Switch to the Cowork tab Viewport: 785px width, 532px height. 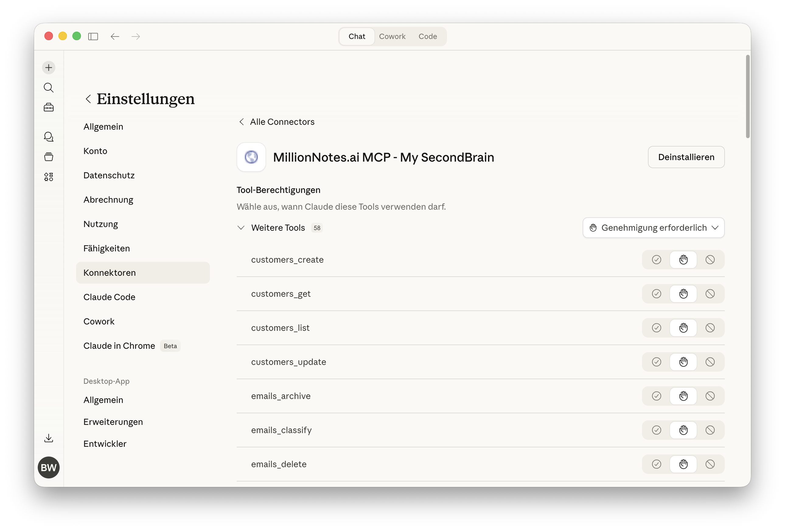(x=392, y=36)
